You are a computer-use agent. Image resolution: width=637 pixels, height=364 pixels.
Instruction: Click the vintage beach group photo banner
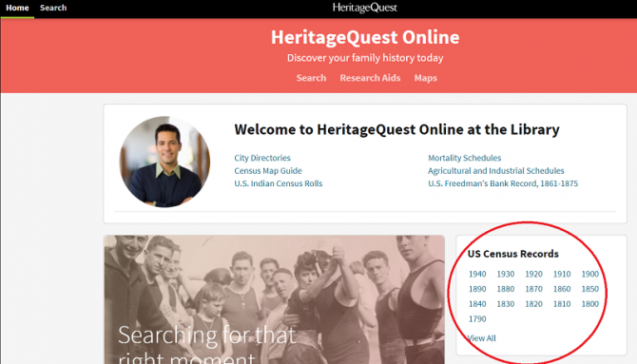pos(274,299)
